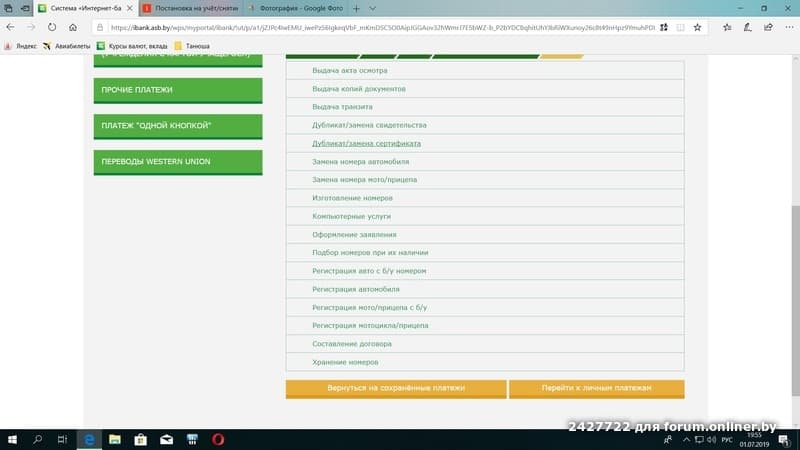Image resolution: width=800 pixels, height=450 pixels.
Task: Click the translate icon in address bar
Action: (x=664, y=28)
